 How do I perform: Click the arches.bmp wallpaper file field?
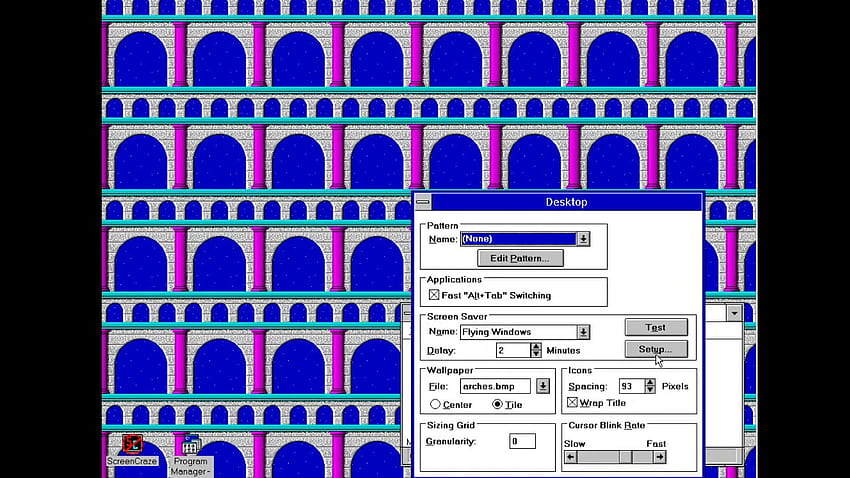click(x=495, y=386)
